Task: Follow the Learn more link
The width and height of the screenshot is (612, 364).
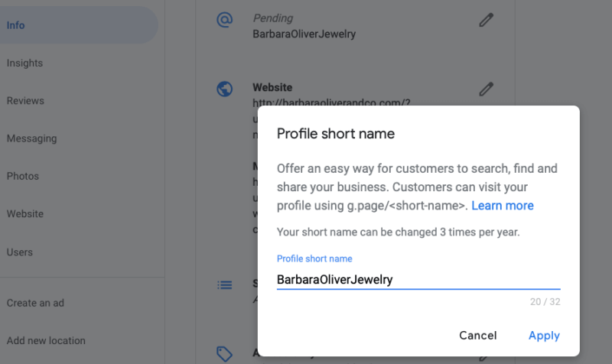Action: [x=503, y=206]
